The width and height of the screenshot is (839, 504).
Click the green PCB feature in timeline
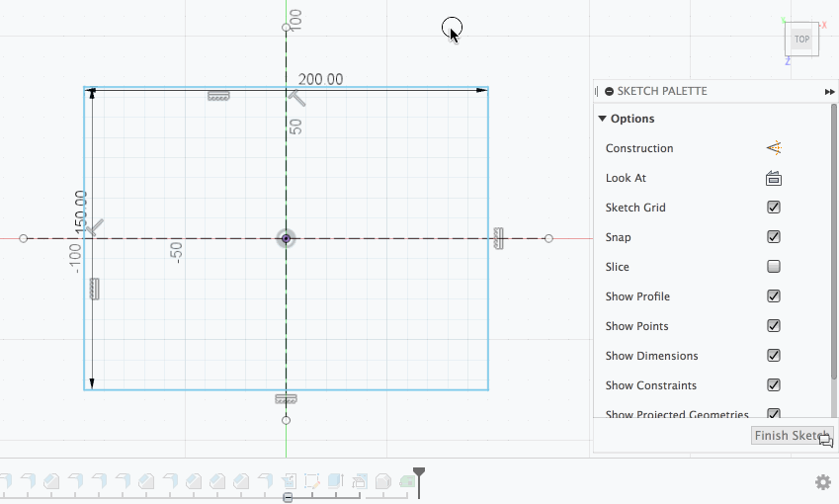pos(407,481)
